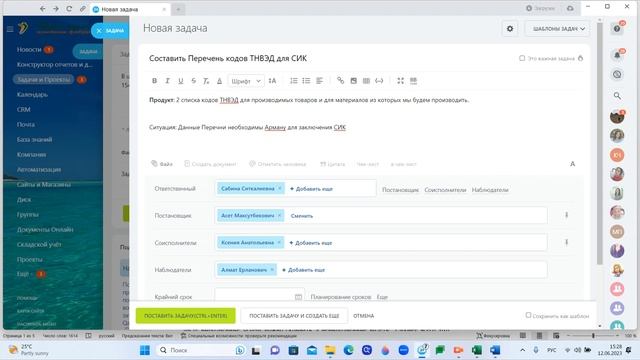Expand Планирование сроков options
The image size is (640, 360).
click(340, 297)
